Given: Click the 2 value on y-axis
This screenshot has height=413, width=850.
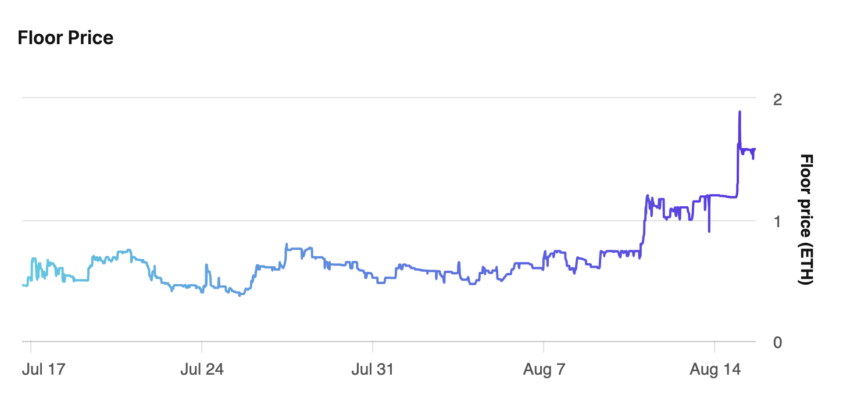Looking at the screenshot, I should pos(777,100).
